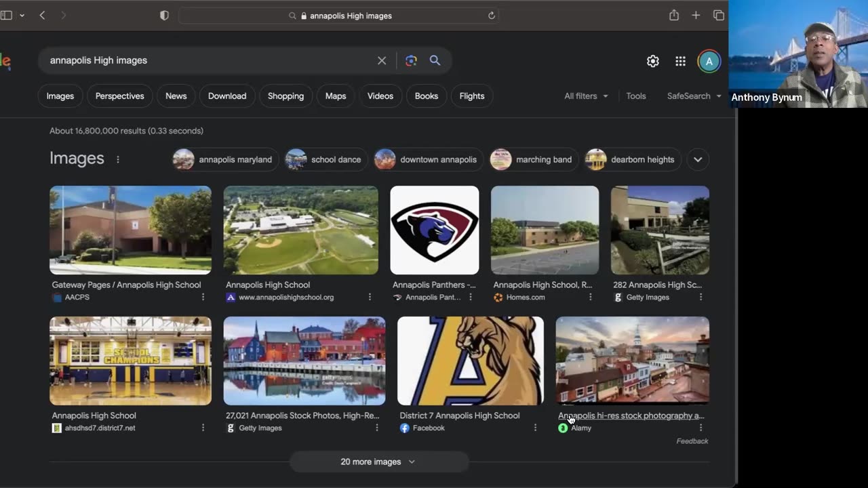Open the Homes.com school image

pyautogui.click(x=545, y=230)
